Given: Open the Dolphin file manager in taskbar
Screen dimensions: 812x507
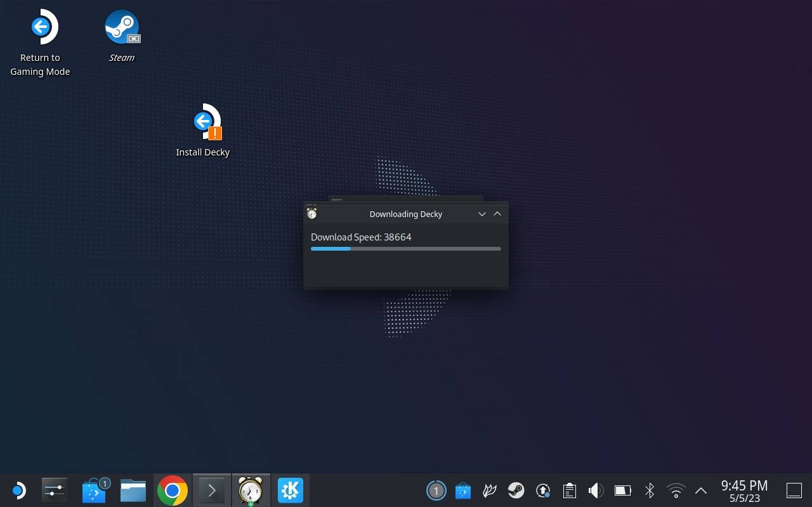Looking at the screenshot, I should (x=133, y=491).
